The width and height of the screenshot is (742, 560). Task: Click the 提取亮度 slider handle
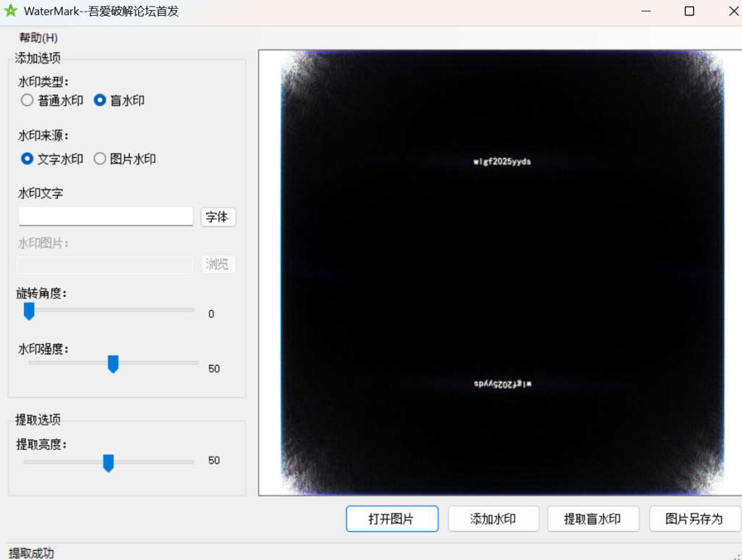click(109, 463)
